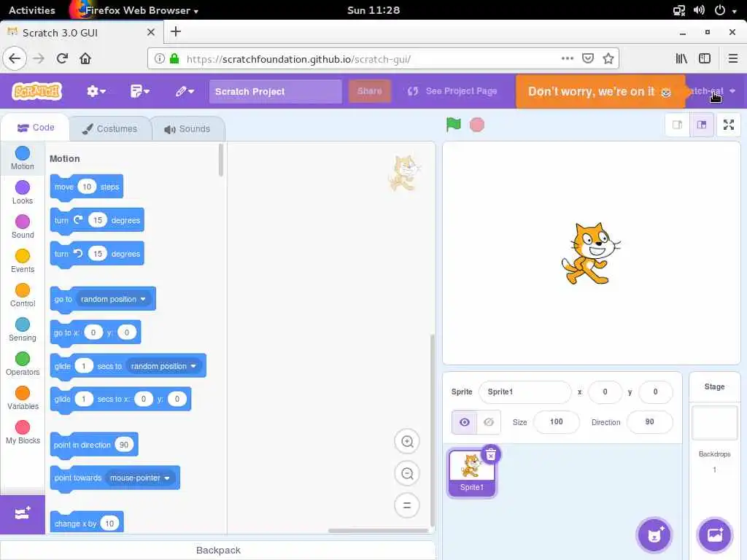The width and height of the screenshot is (747, 560).
Task: Click the block palette vertical scrollbar
Action: click(x=220, y=160)
